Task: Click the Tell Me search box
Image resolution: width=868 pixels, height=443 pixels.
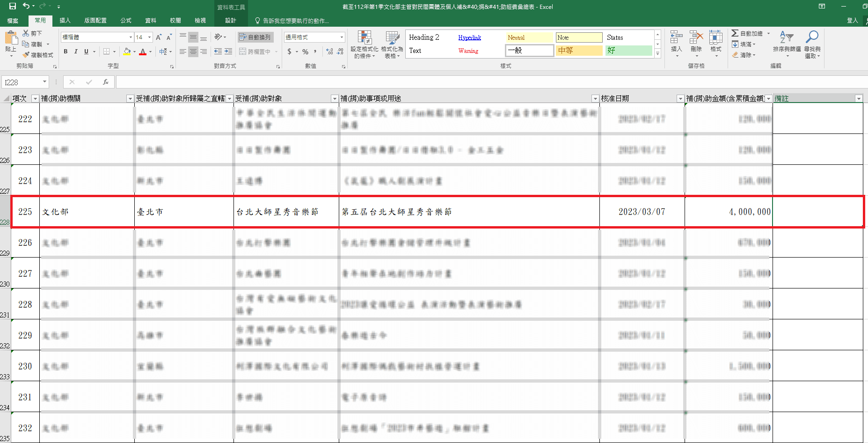Action: (292, 21)
